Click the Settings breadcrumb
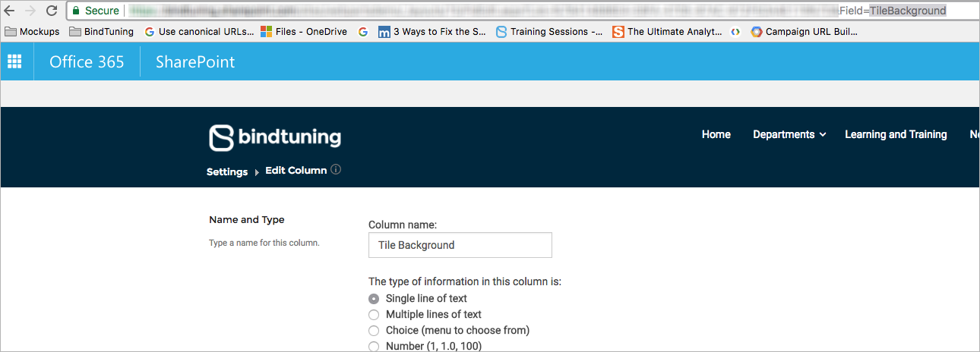The height and width of the screenshot is (352, 980). coord(227,171)
